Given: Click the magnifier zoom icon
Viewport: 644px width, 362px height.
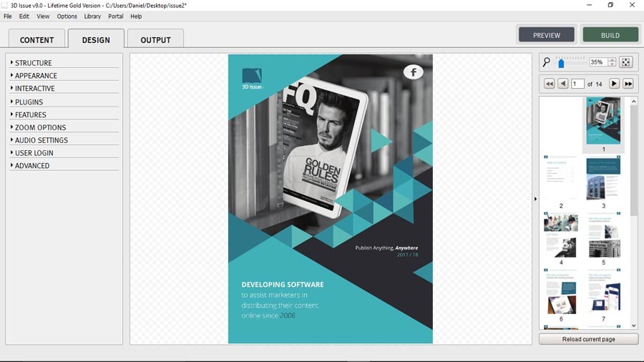Looking at the screenshot, I should (x=546, y=62).
